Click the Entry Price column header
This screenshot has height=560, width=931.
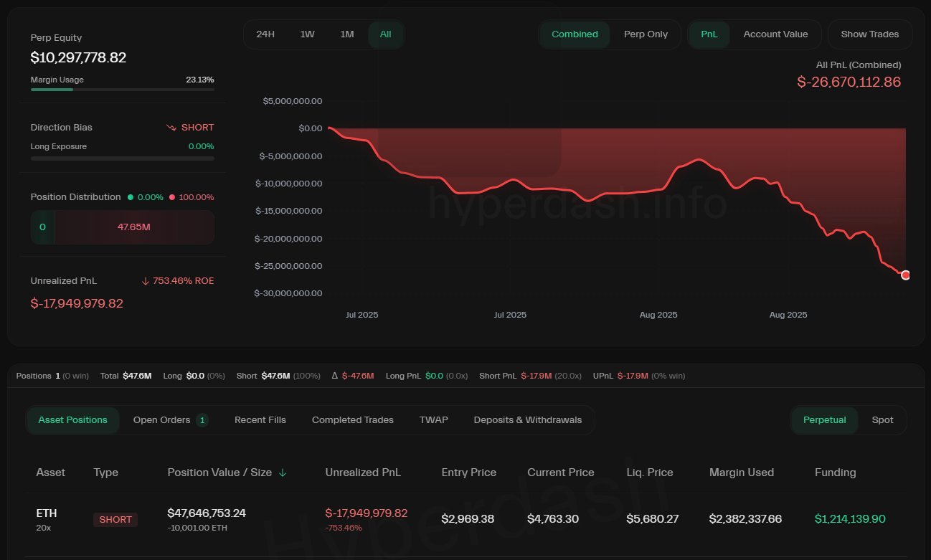[x=468, y=473]
